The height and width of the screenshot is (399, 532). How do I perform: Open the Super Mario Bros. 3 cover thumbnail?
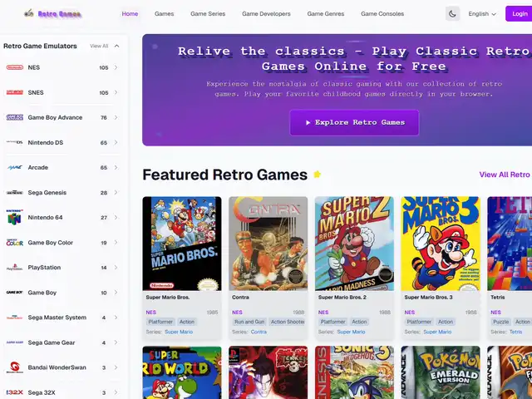441,244
